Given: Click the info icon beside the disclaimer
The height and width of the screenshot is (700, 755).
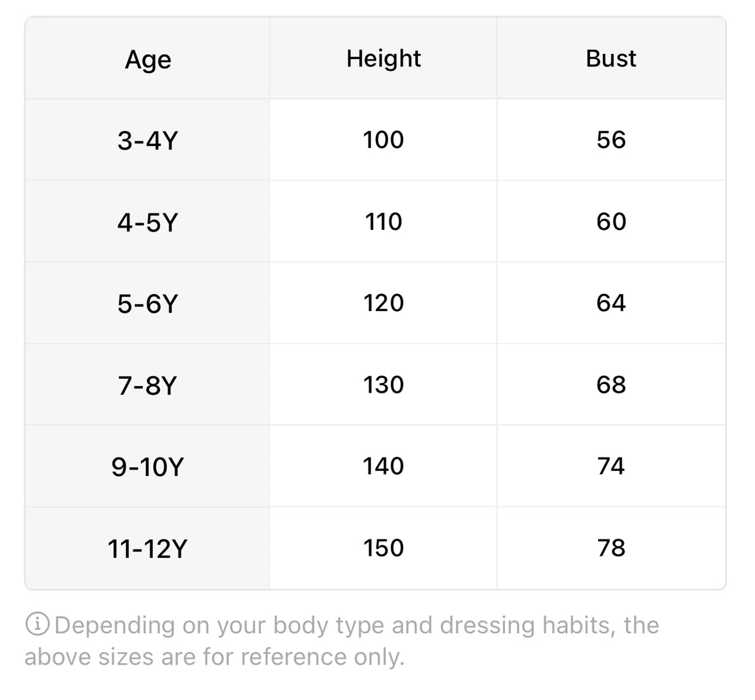Looking at the screenshot, I should click(38, 625).
